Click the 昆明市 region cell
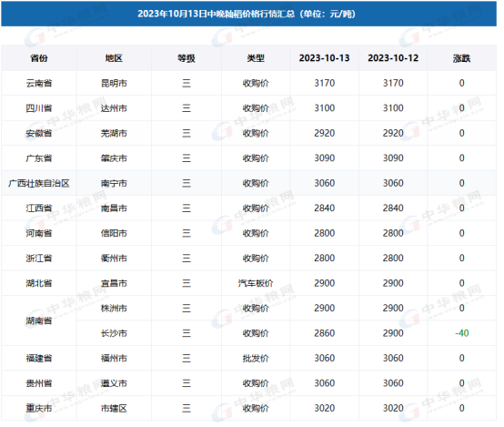This screenshot has height=427, width=504. coord(114,84)
